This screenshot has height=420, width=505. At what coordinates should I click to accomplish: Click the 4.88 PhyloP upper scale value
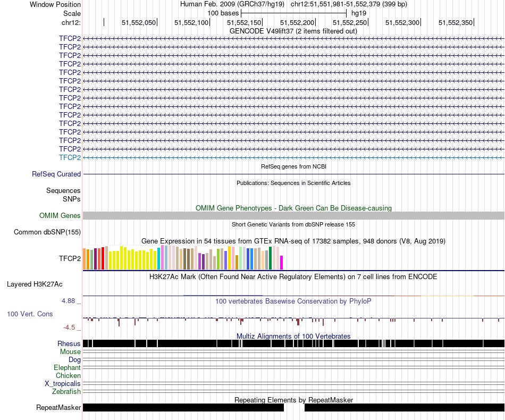68,301
